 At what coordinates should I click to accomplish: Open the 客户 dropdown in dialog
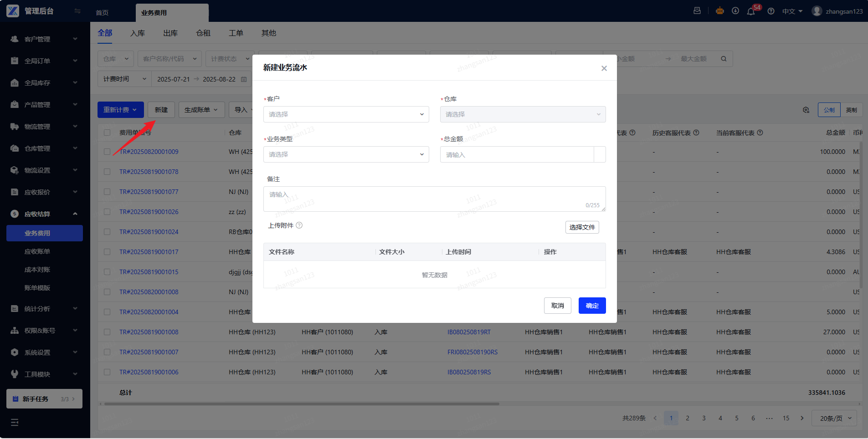[346, 114]
